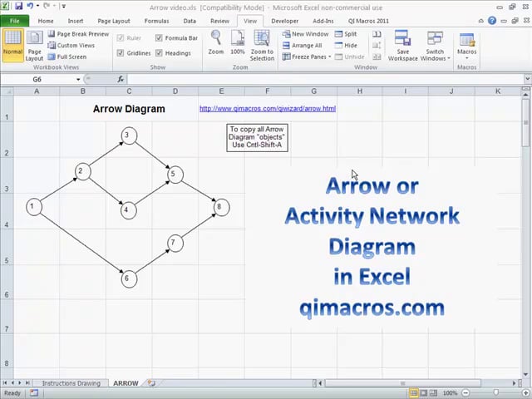The width and height of the screenshot is (532, 399).
Task: Open the Macros dropdown arrow
Action: tap(467, 58)
